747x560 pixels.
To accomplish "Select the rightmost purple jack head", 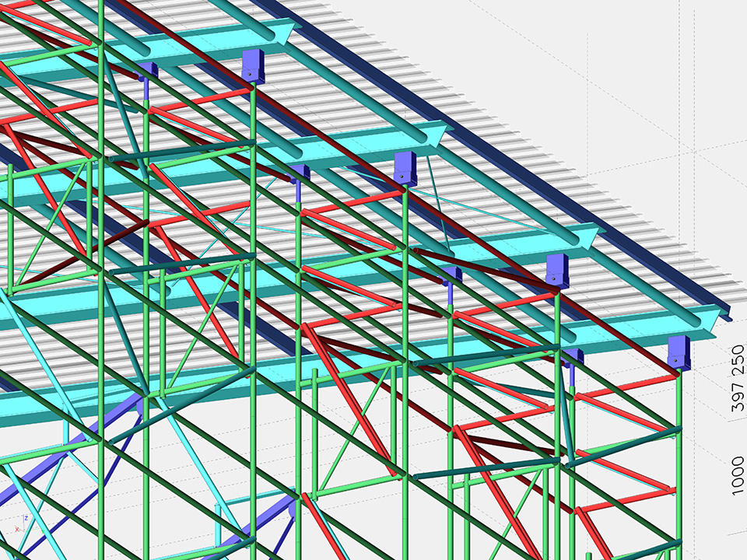I will point(679,353).
